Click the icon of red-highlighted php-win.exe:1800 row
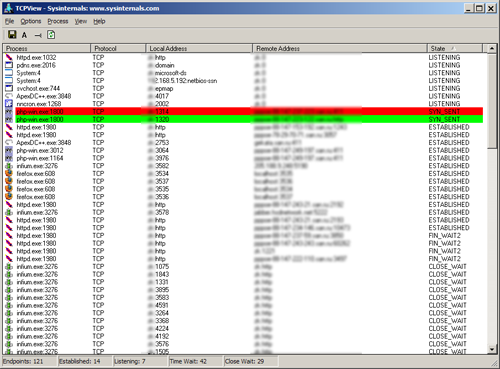Screen dimensions: 500x369 point(9,111)
